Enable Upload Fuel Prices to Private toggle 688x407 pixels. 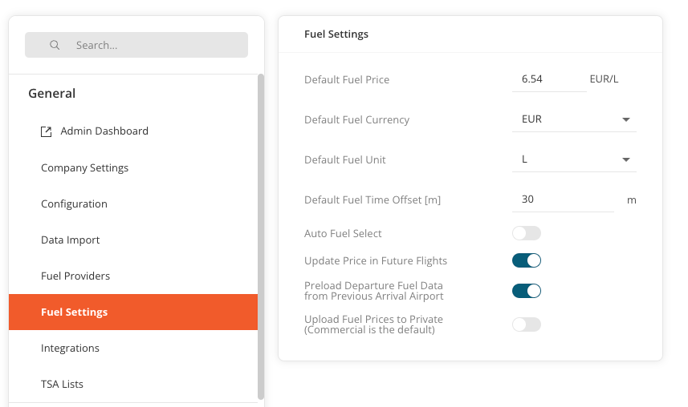click(526, 325)
